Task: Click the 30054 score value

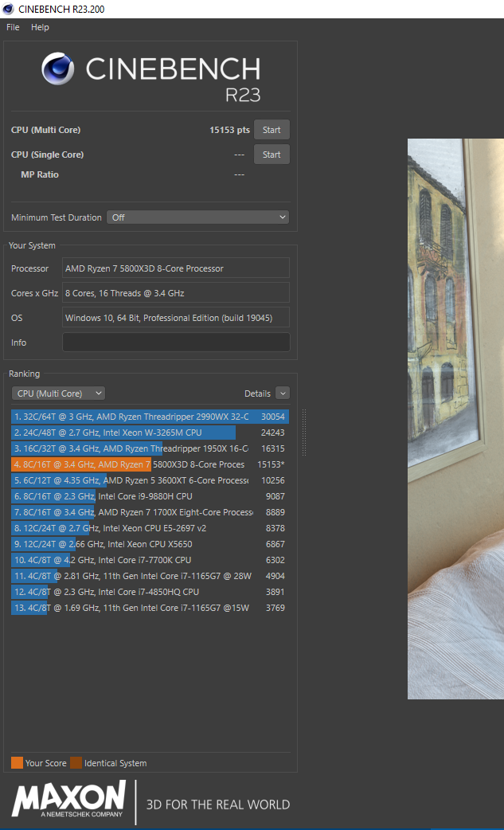Action: tap(273, 417)
